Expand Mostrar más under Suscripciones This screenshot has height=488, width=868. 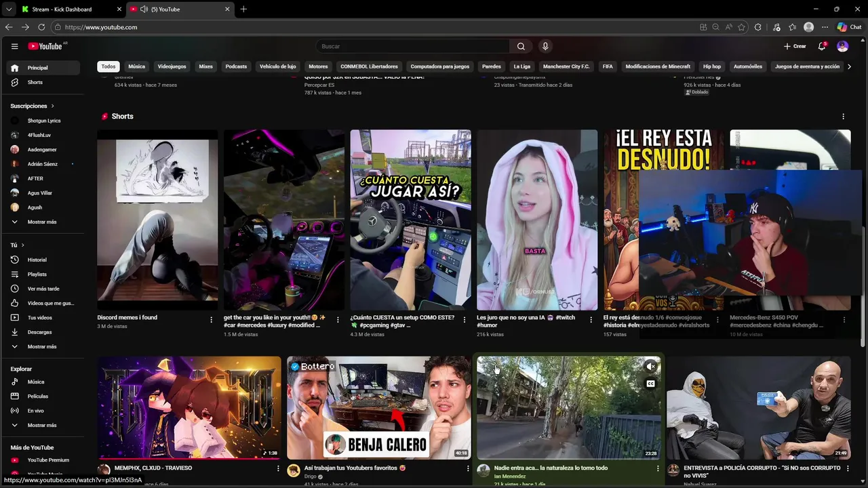pyautogui.click(x=44, y=222)
